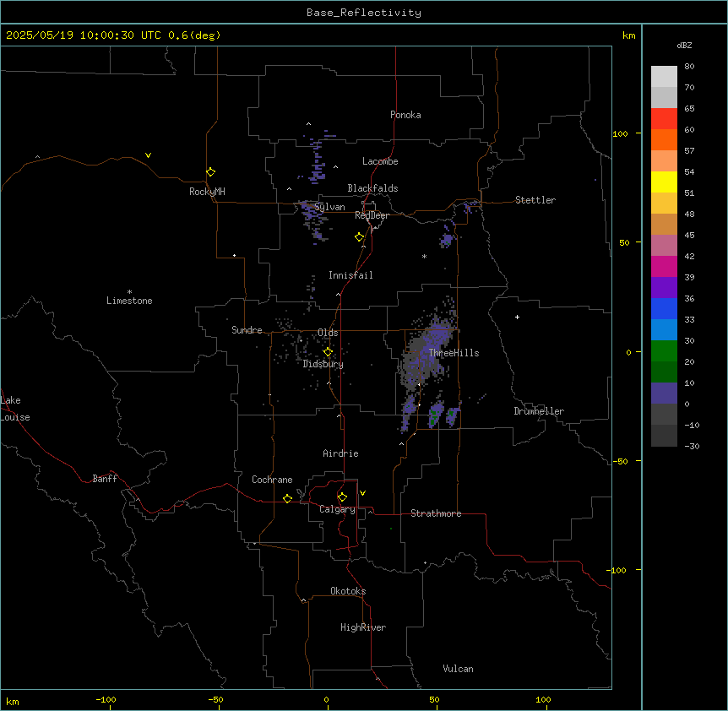Click the Base_Reflectivity title
Viewport: 728px width, 711px height.
(x=364, y=13)
